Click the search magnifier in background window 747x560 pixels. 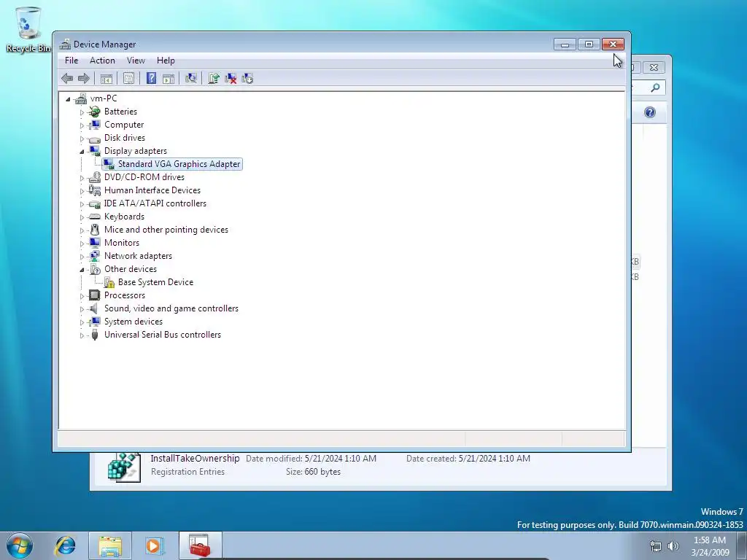pos(656,87)
